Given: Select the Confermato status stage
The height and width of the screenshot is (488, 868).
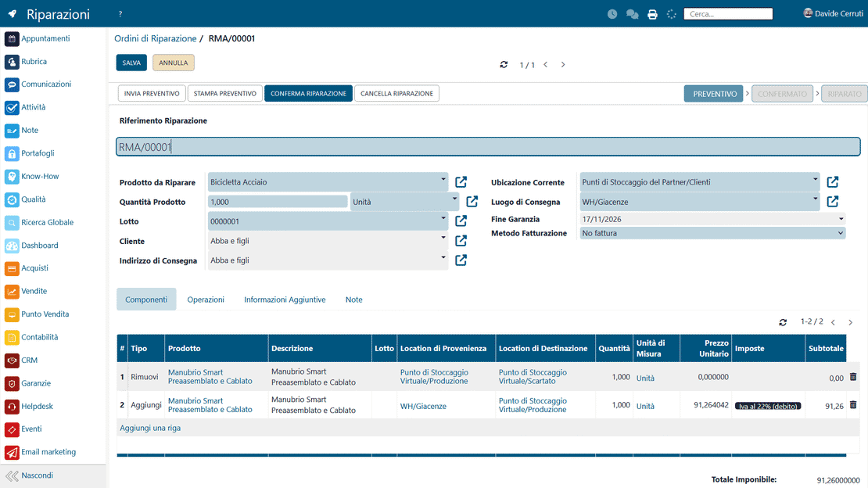Looking at the screenshot, I should [x=782, y=94].
